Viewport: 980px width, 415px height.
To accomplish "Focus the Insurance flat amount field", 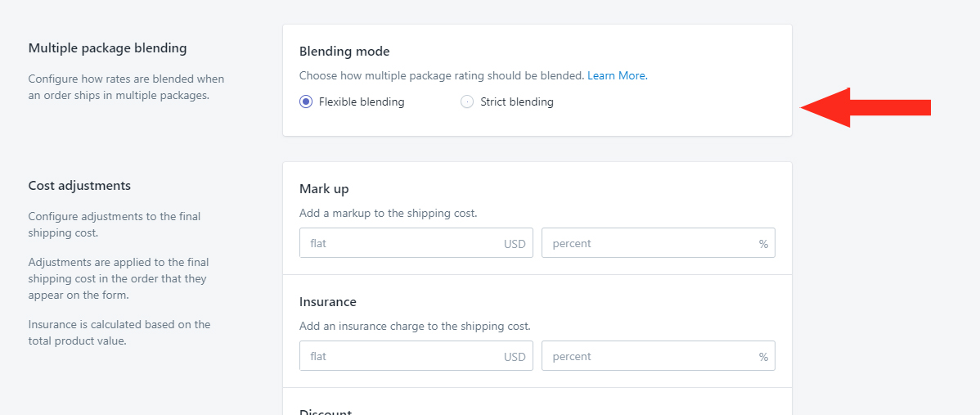I will (416, 355).
